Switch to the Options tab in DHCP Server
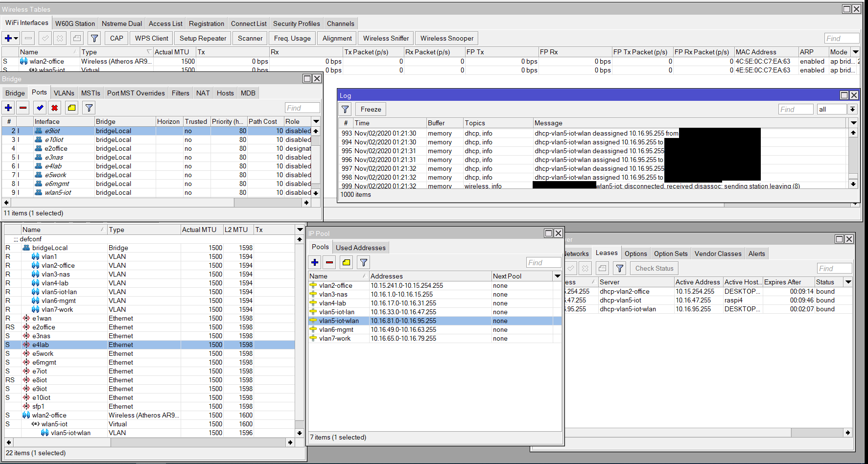868x464 pixels. [x=635, y=254]
